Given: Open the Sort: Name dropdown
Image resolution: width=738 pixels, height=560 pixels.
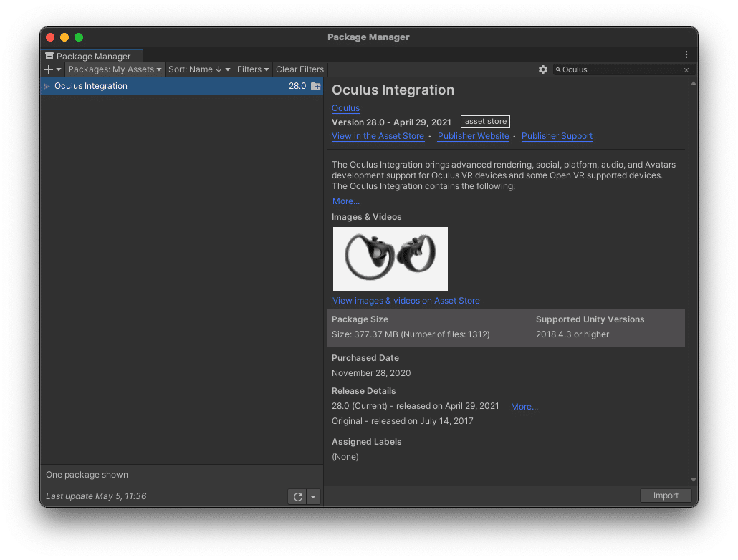Looking at the screenshot, I should (199, 69).
